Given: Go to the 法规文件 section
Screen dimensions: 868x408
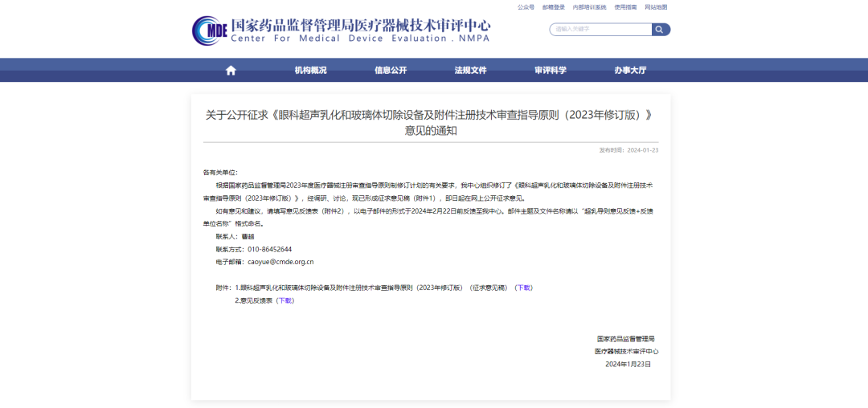Looking at the screenshot, I should (x=470, y=71).
